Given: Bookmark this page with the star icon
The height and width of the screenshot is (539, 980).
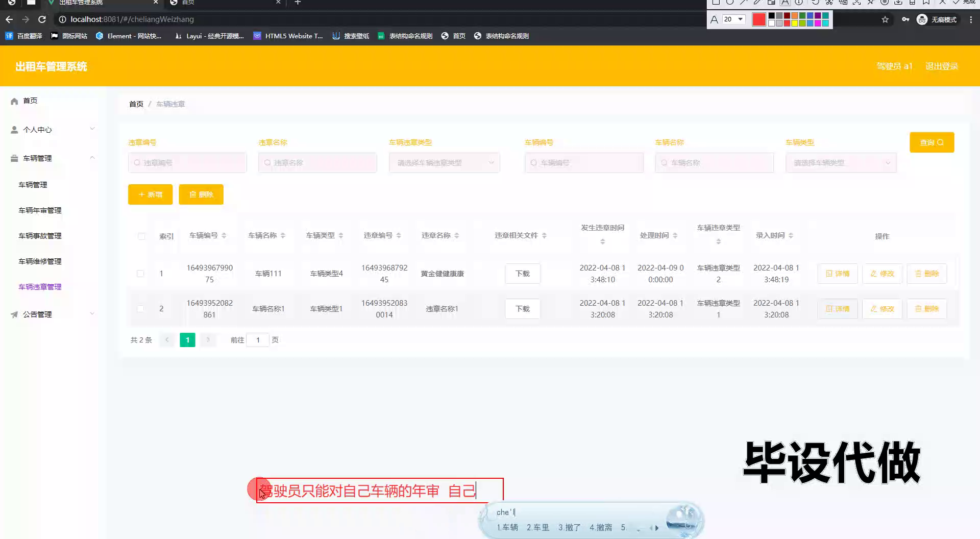Looking at the screenshot, I should (885, 19).
